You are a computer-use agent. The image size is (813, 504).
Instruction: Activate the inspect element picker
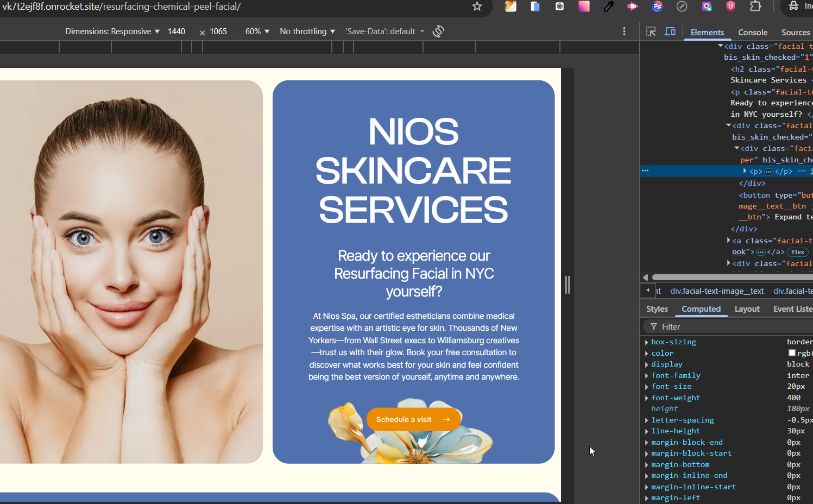pyautogui.click(x=651, y=31)
